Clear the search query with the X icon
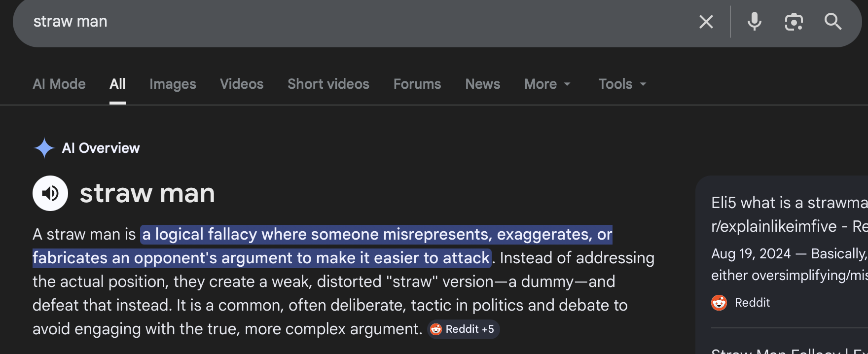 [706, 21]
